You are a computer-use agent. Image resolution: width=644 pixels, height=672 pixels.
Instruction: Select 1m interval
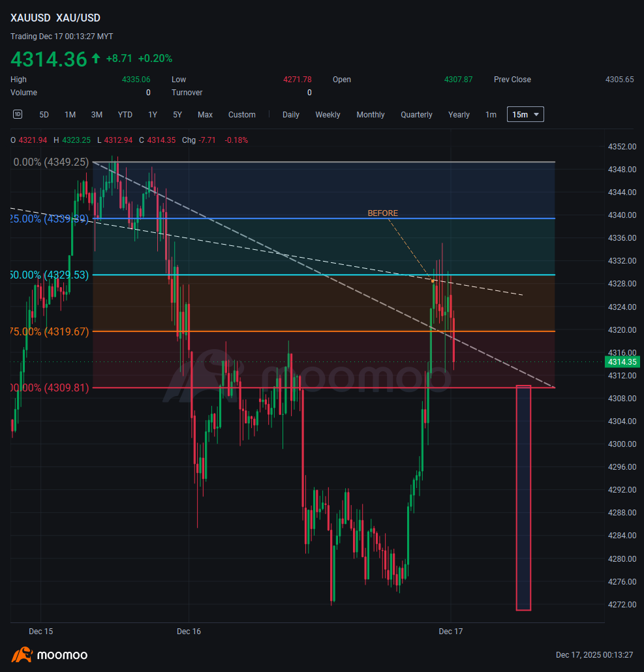[491, 115]
